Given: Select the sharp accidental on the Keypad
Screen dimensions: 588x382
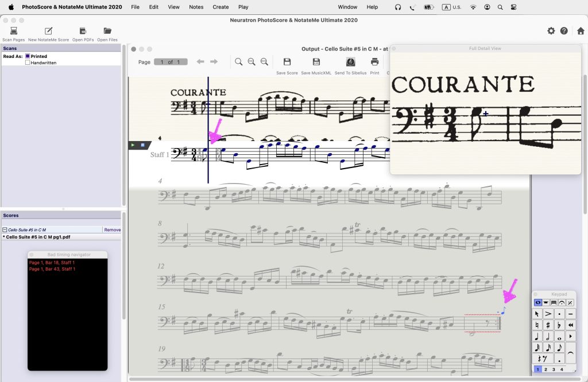Looking at the screenshot, I should click(x=547, y=325).
